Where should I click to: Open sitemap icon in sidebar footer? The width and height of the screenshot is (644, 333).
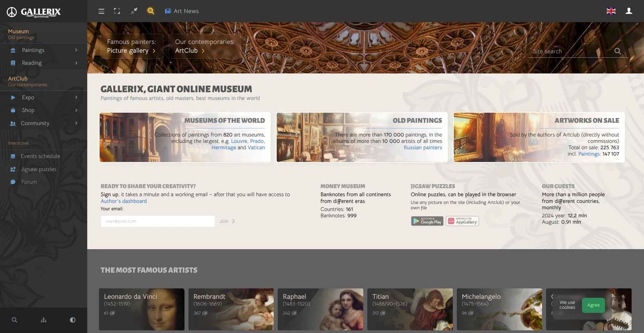click(44, 320)
